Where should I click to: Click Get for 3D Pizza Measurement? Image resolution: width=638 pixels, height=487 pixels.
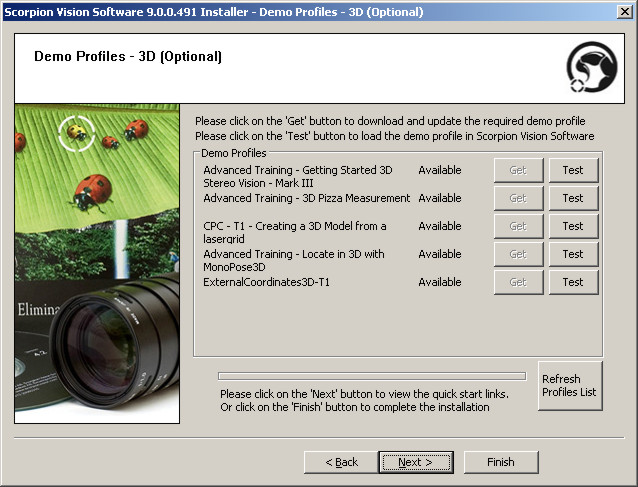point(518,198)
